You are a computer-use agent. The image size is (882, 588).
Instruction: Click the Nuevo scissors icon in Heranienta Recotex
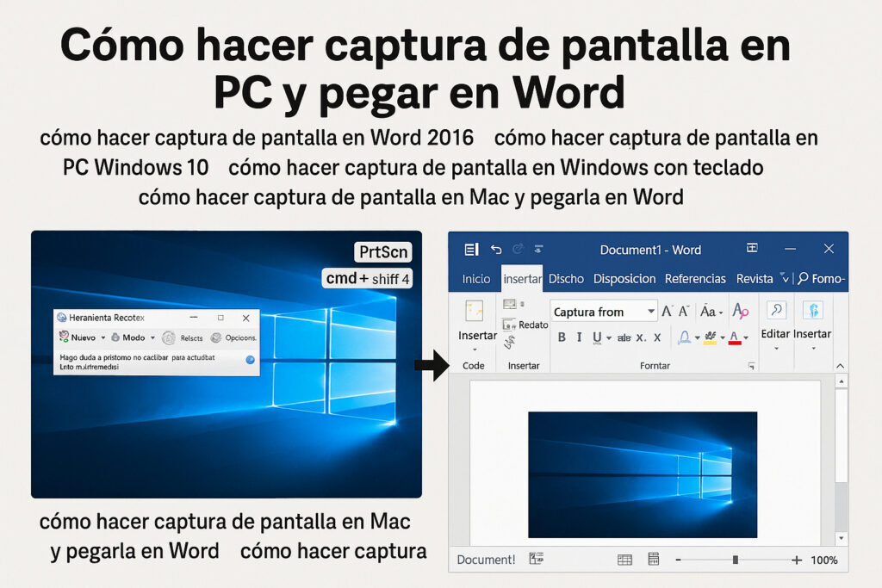click(64, 337)
